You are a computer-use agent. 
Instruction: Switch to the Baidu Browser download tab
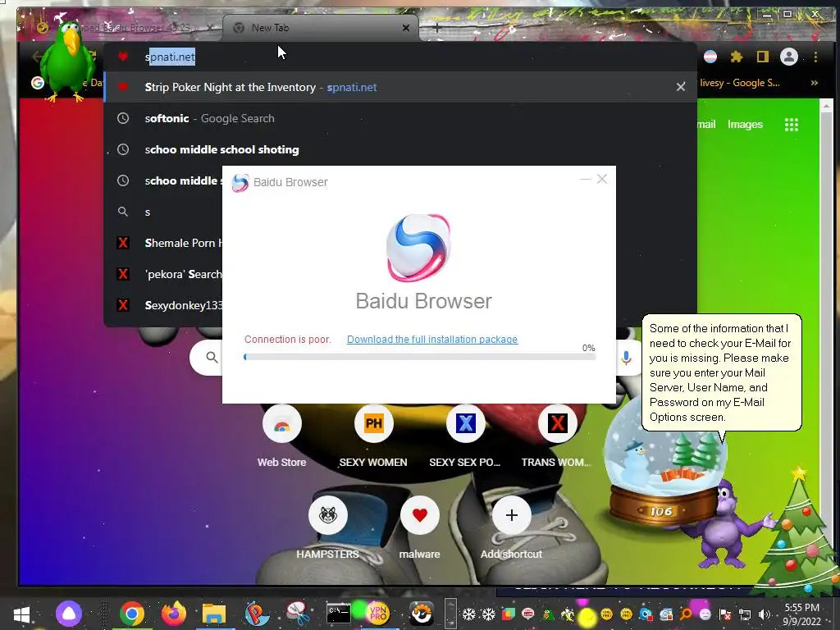coord(126,28)
